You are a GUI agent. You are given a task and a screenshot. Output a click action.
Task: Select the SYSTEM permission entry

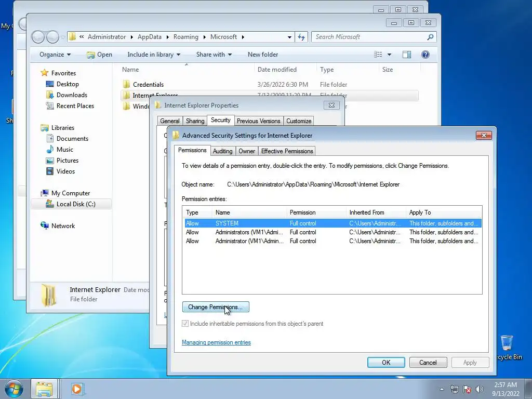pyautogui.click(x=332, y=223)
